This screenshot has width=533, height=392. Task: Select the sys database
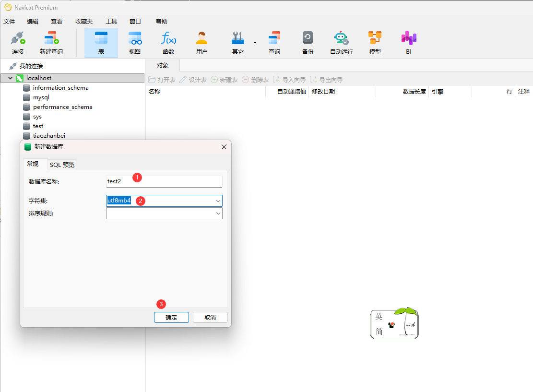tap(37, 117)
